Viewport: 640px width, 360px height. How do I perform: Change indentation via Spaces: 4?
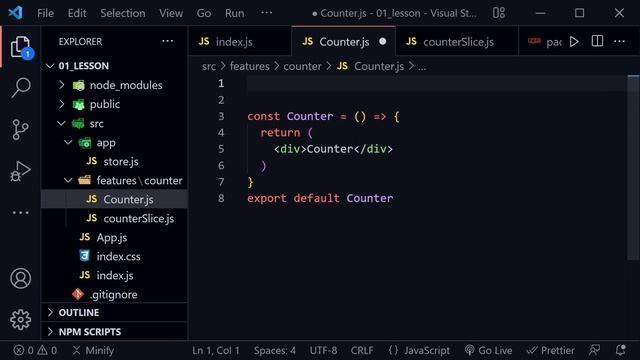[x=275, y=350]
